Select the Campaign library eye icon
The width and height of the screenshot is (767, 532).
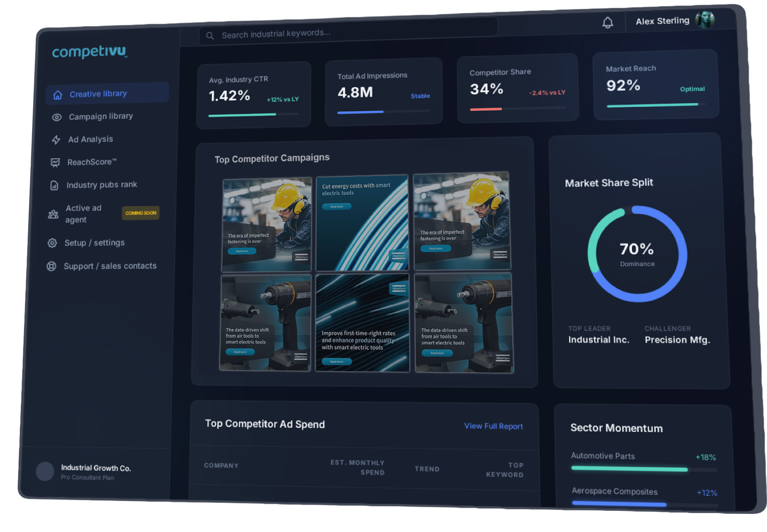(57, 117)
